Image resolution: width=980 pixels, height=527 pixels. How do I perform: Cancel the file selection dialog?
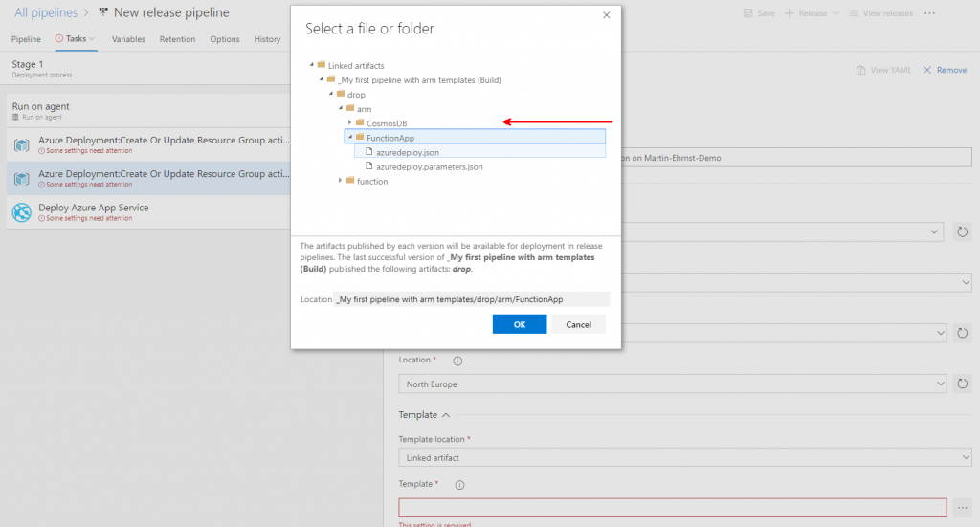578,324
